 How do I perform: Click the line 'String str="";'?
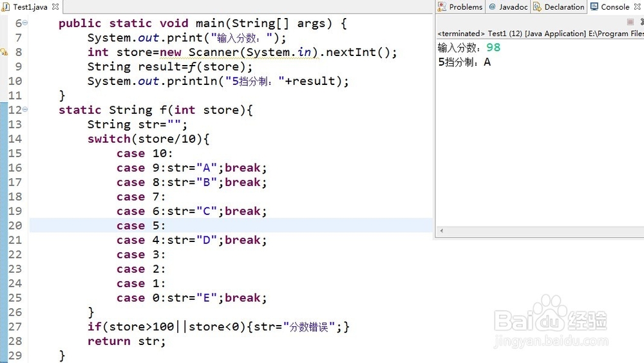tap(137, 124)
